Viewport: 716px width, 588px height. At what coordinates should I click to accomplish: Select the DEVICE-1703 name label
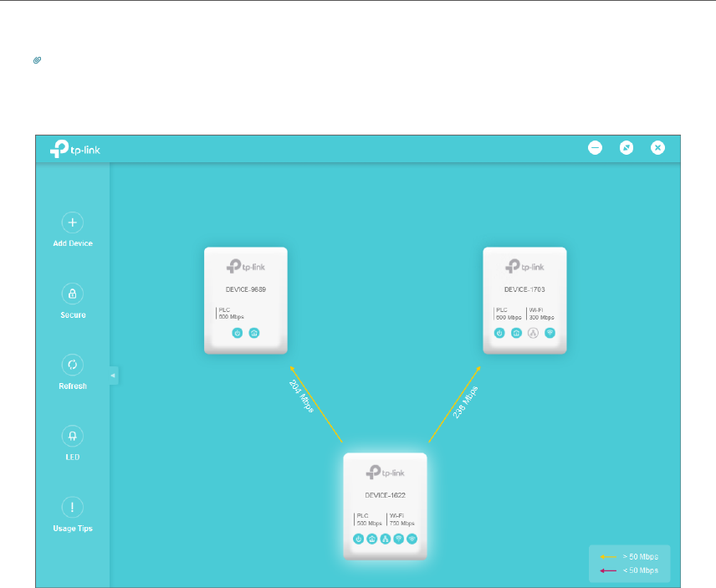coord(524,289)
